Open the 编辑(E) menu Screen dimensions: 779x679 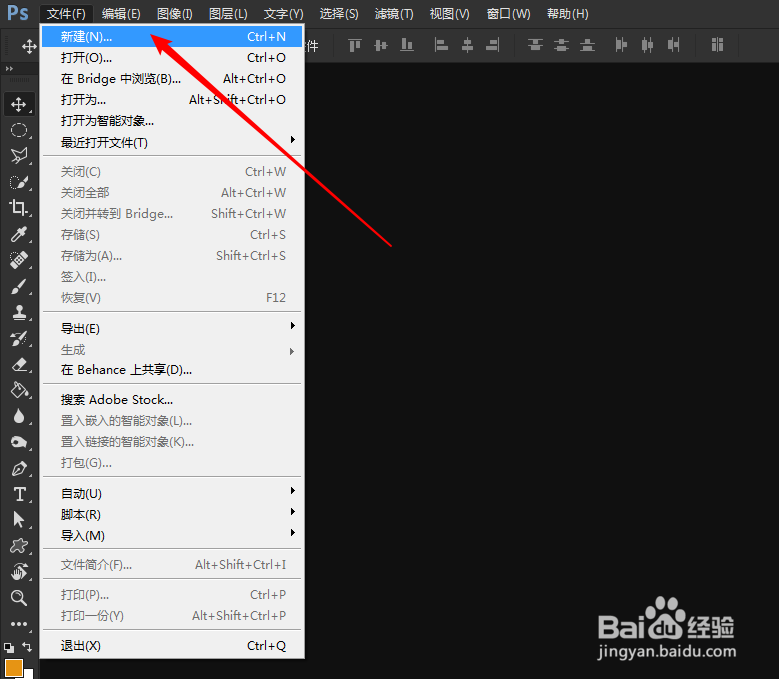pyautogui.click(x=121, y=13)
